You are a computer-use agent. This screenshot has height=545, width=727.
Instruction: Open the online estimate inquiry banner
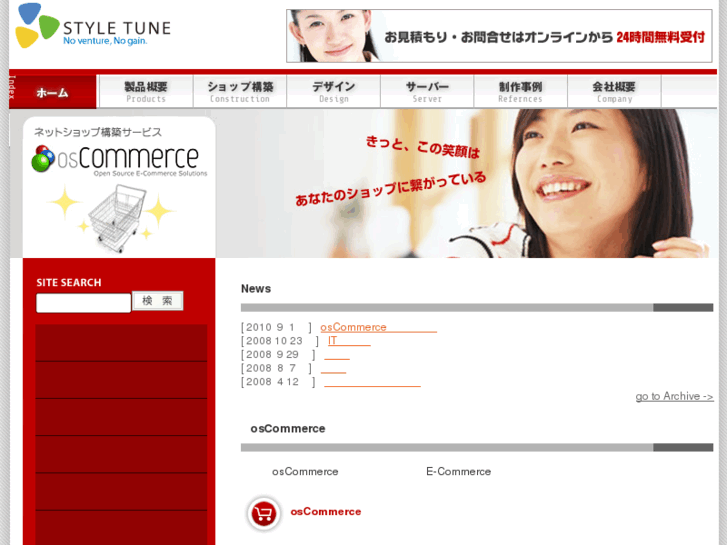click(499, 36)
